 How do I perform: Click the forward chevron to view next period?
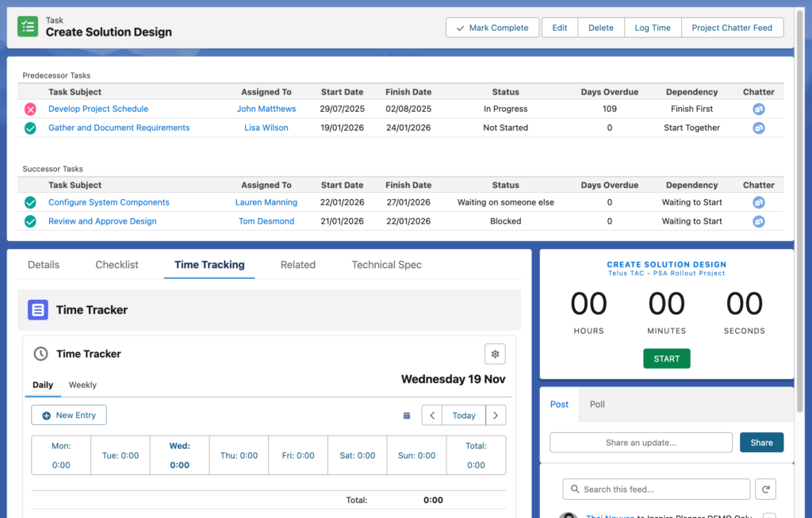tap(496, 415)
